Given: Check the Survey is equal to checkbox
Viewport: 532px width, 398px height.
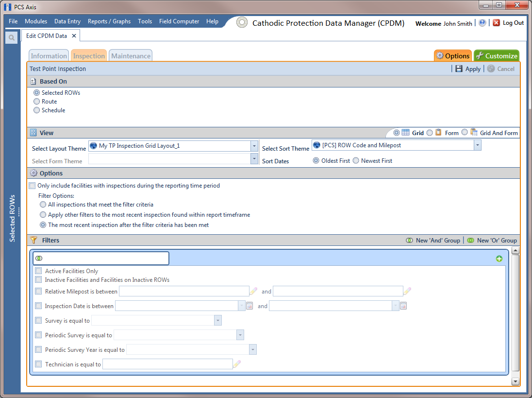Looking at the screenshot, I should tap(38, 320).
